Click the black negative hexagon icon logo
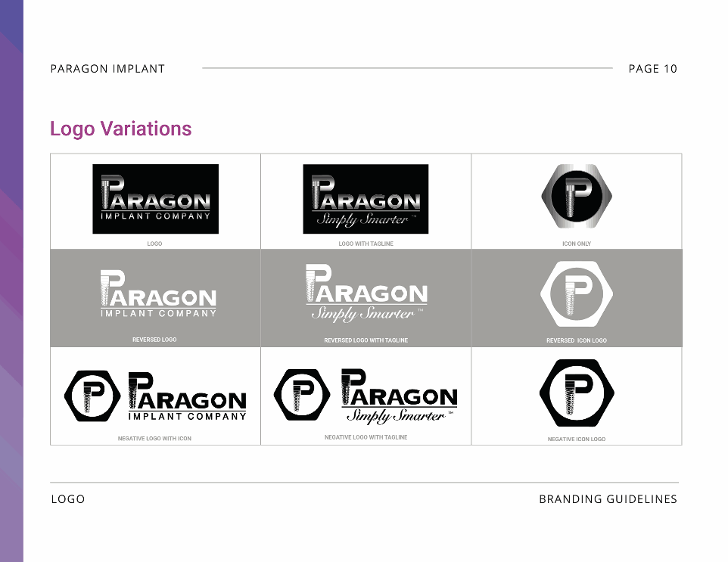 tap(577, 393)
